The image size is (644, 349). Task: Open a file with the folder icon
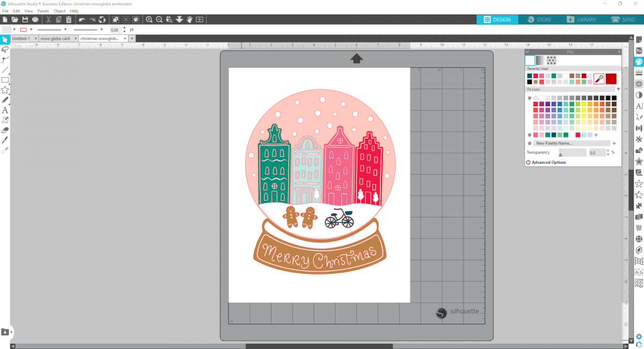[15, 19]
